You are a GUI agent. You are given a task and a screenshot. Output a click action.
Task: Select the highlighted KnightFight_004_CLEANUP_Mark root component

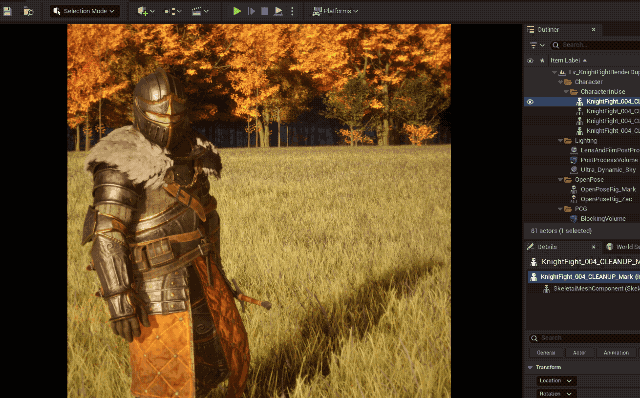[x=584, y=277]
